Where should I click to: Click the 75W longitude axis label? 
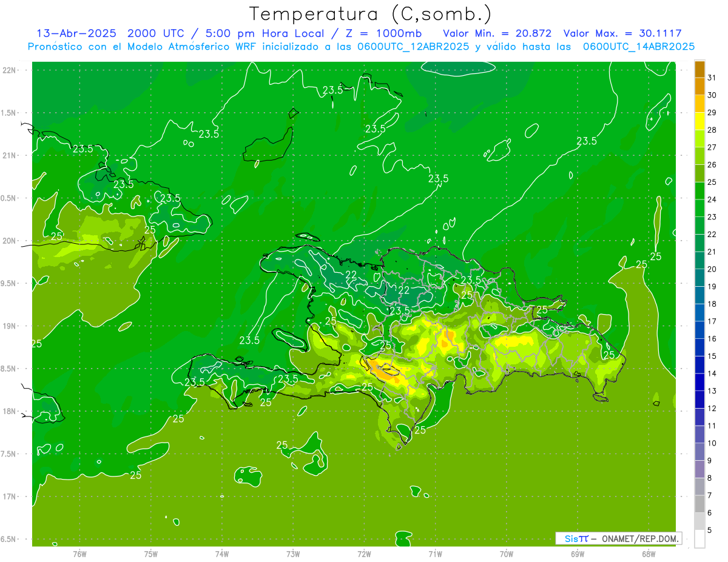(x=151, y=554)
